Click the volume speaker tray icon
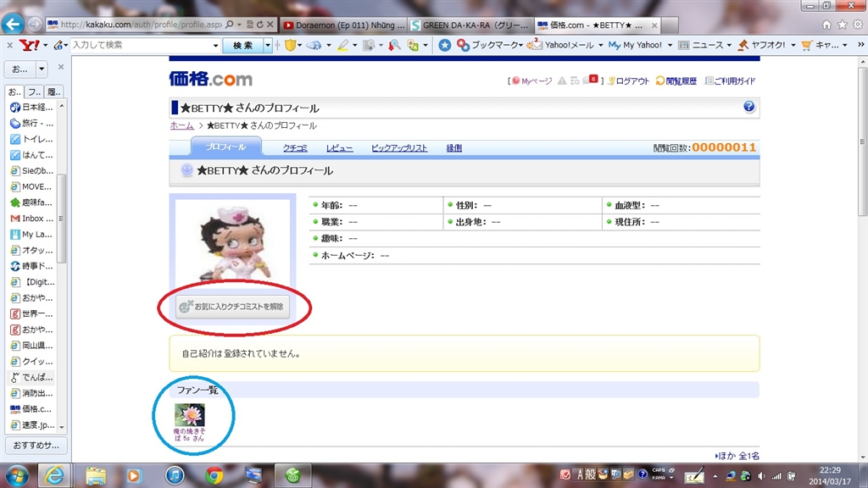The height and width of the screenshot is (488, 868). [x=762, y=476]
